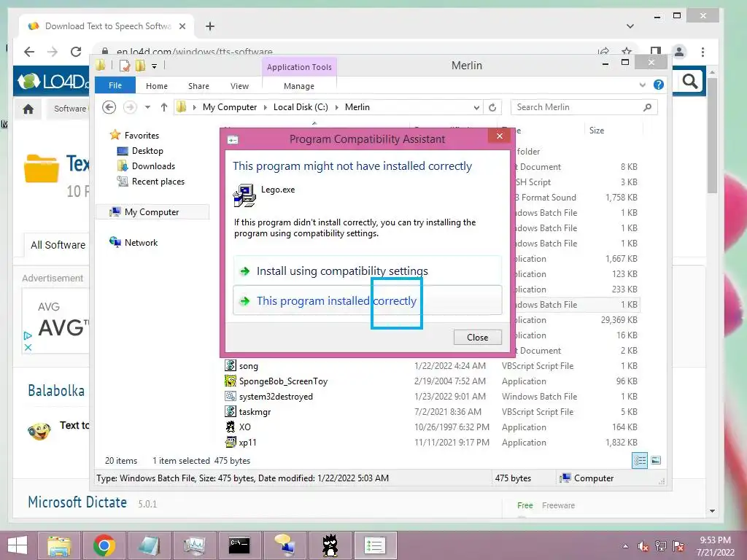Go up one folder level with the Up arrow

pyautogui.click(x=164, y=107)
